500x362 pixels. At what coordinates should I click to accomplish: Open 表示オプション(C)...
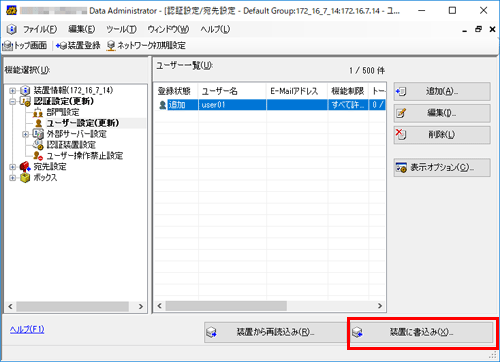(x=442, y=167)
